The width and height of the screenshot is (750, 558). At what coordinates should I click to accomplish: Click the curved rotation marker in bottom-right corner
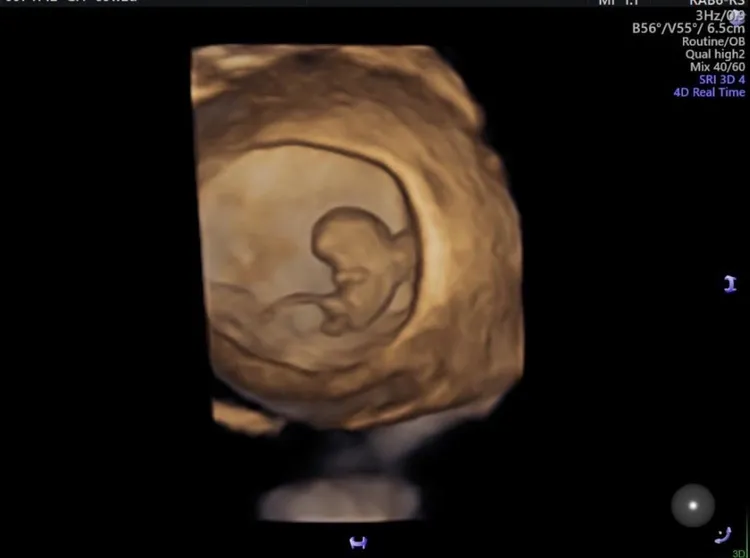click(733, 534)
